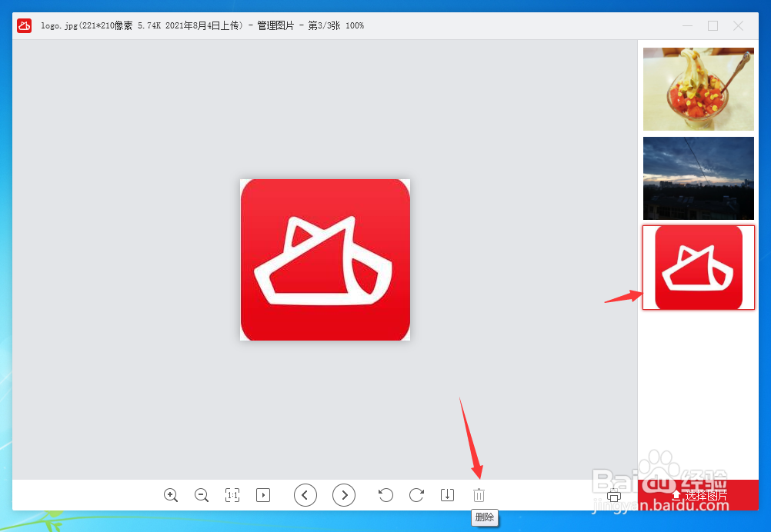
Task: Click the print icon
Action: 614,496
